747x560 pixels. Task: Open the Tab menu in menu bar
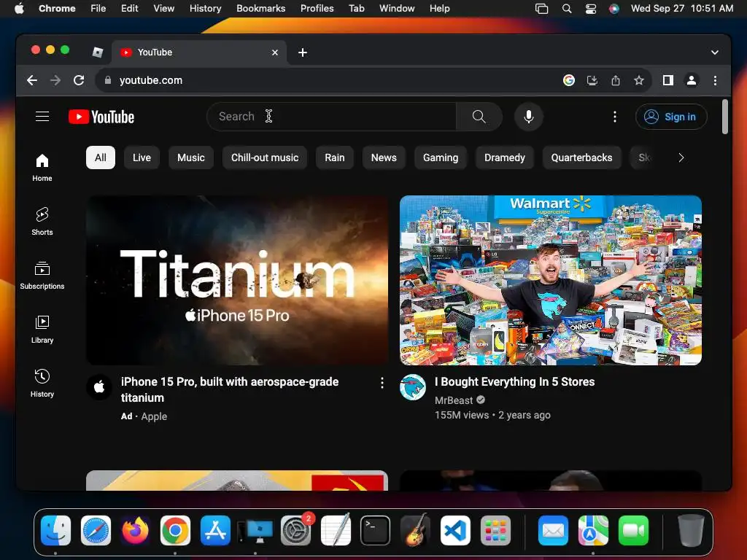pos(356,9)
